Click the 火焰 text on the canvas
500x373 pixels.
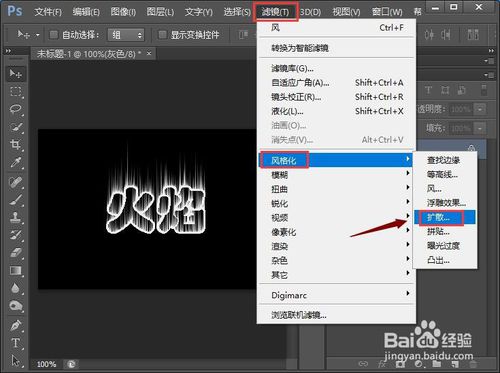tap(156, 211)
